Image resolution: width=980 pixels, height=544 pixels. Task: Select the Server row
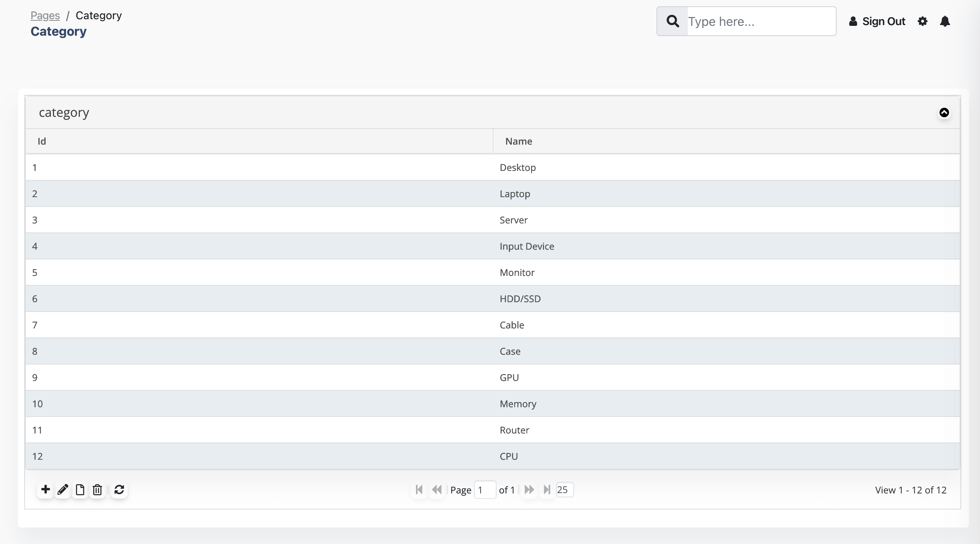tap(493, 220)
